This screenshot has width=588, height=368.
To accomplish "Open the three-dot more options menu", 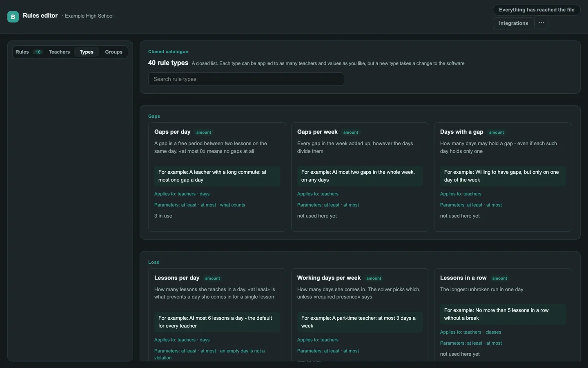I will (541, 23).
